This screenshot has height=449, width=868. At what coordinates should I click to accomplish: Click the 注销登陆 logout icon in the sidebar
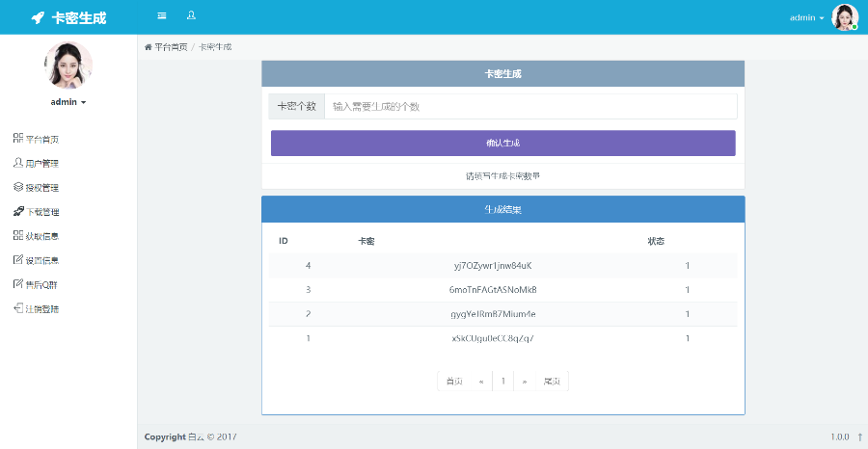[x=17, y=308]
